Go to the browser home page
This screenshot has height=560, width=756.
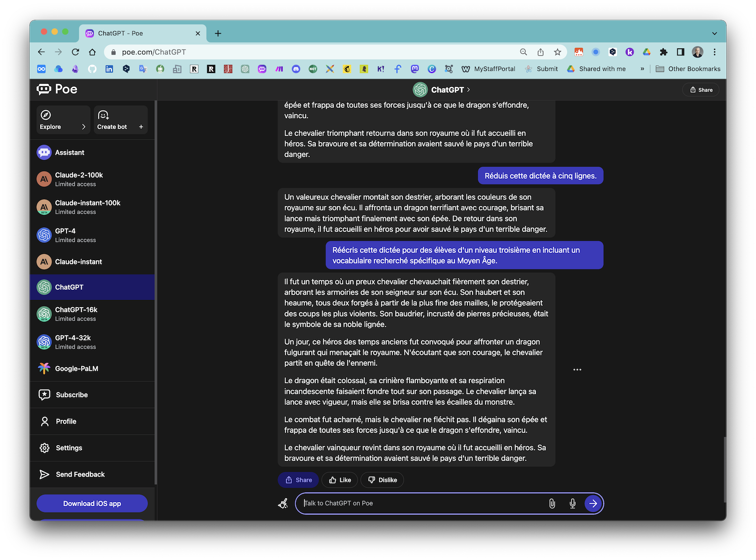click(92, 52)
